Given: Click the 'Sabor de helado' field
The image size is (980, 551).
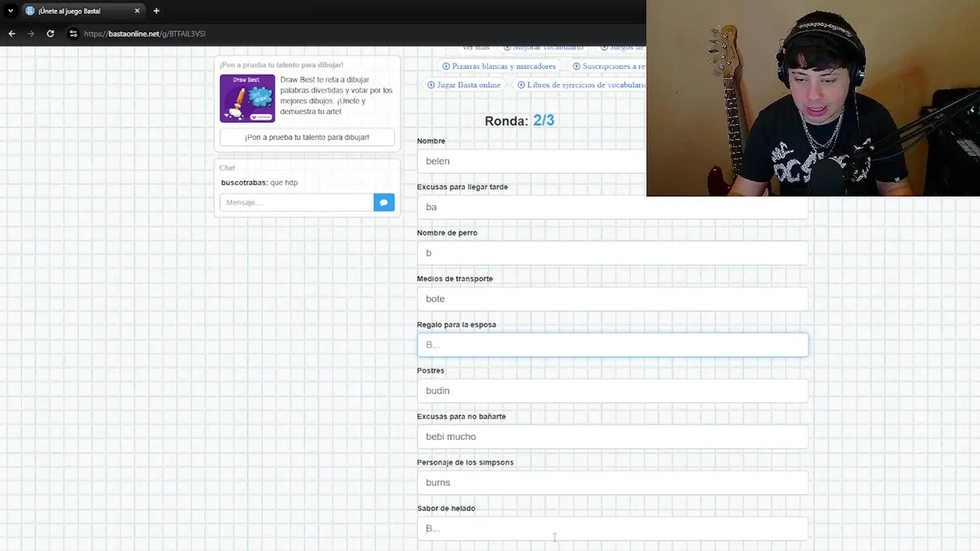Looking at the screenshot, I should [612, 528].
